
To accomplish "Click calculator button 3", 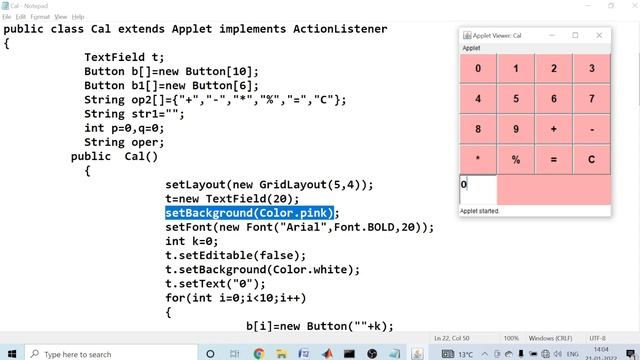I will click(x=592, y=69).
